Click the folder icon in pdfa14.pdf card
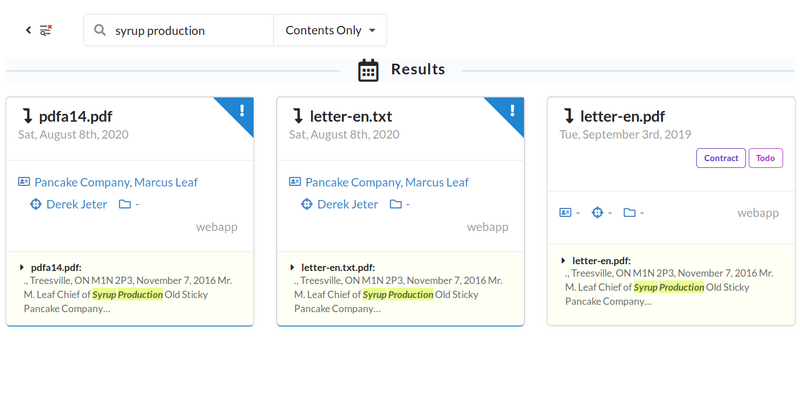This screenshot has height=400, width=800. [x=125, y=204]
